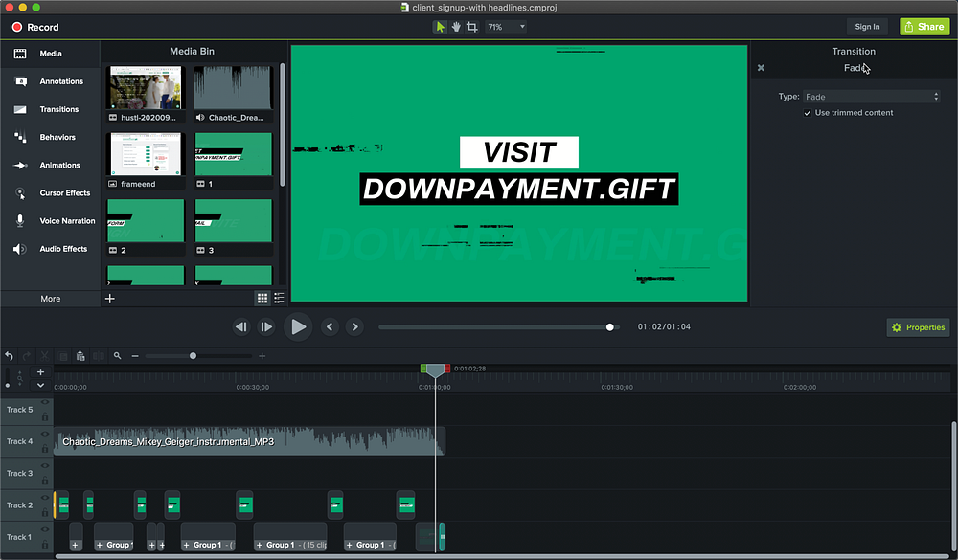
Task: Switch Media Bin to list view
Action: click(279, 299)
